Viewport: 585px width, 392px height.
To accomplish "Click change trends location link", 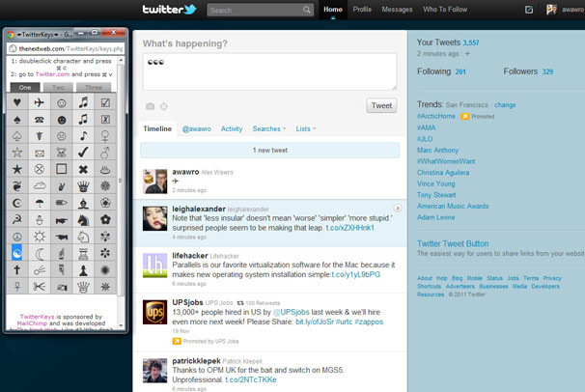I will [505, 105].
